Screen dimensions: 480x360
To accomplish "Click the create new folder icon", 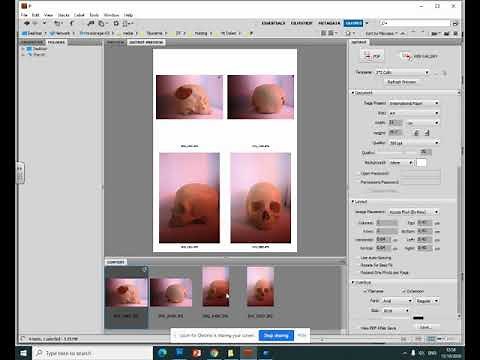I will click(447, 33).
